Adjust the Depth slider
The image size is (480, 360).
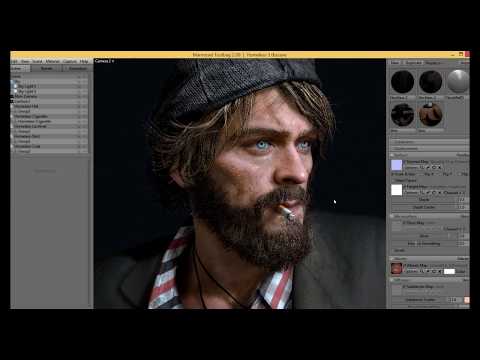click(x=424, y=200)
